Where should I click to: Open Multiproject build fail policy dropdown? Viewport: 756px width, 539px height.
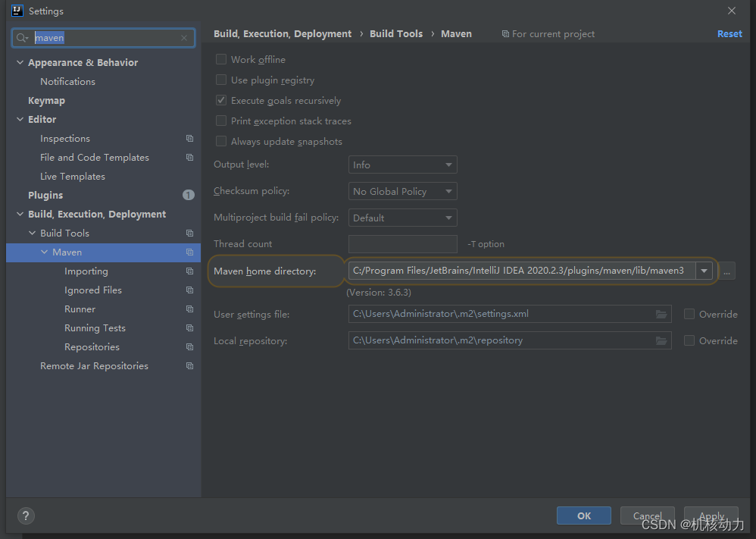pos(402,218)
